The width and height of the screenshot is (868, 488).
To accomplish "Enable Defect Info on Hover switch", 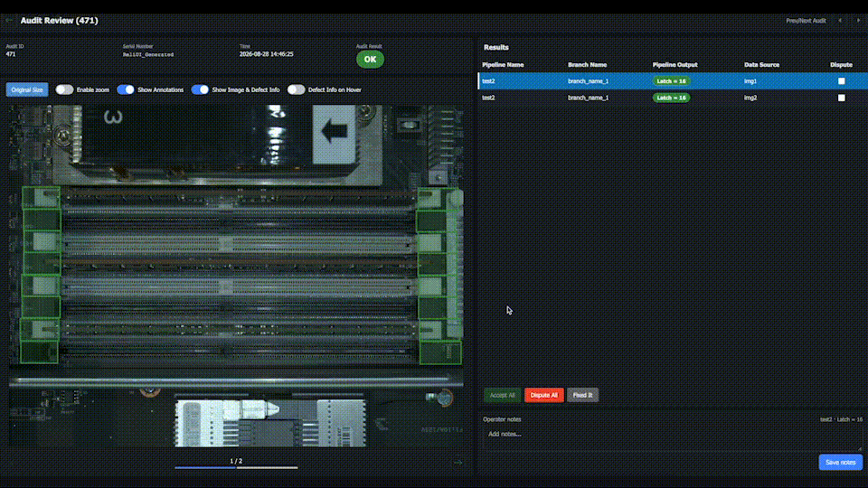I will pyautogui.click(x=297, y=89).
